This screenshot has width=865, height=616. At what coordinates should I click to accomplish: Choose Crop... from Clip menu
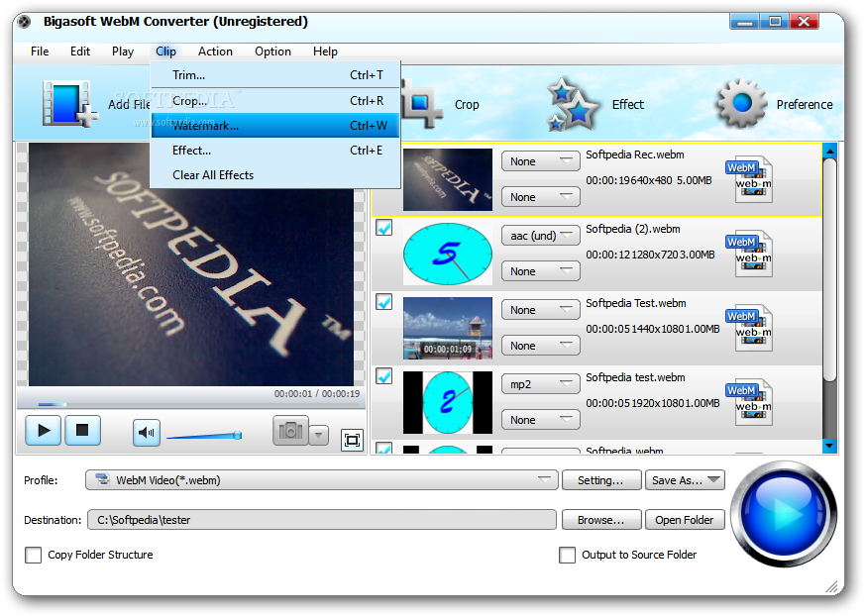click(x=275, y=101)
